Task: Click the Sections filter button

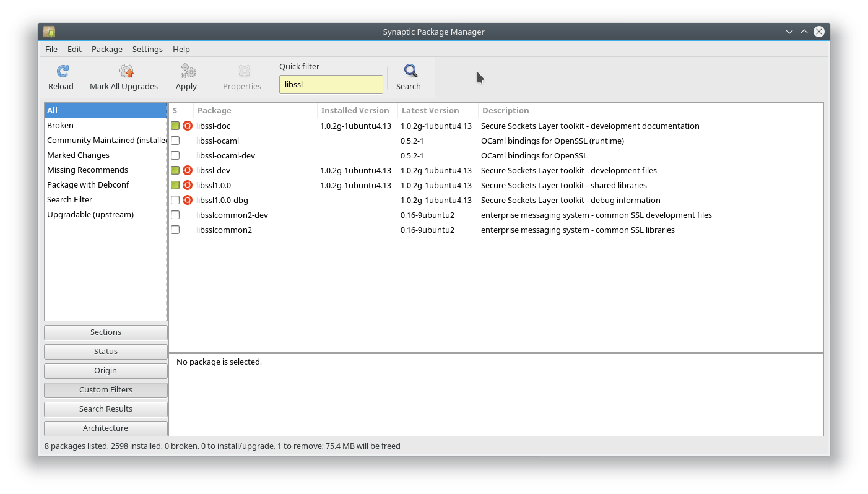Action: [x=106, y=332]
